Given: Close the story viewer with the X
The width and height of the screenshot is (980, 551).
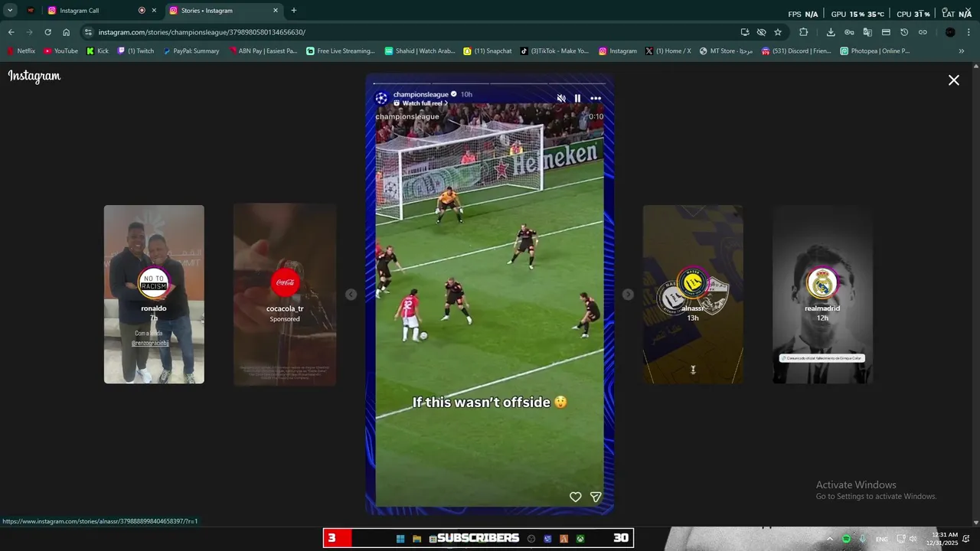Looking at the screenshot, I should tap(954, 80).
